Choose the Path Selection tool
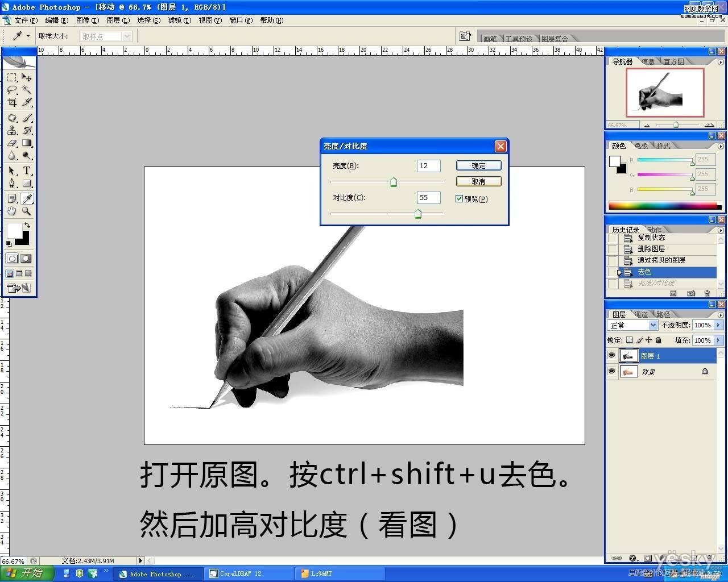 click(x=12, y=171)
